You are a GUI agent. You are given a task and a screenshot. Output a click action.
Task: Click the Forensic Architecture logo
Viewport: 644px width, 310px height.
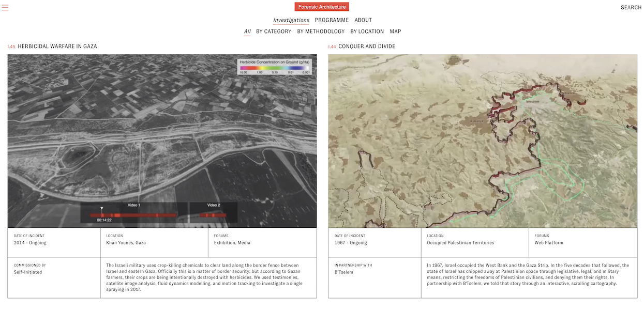[x=322, y=7]
